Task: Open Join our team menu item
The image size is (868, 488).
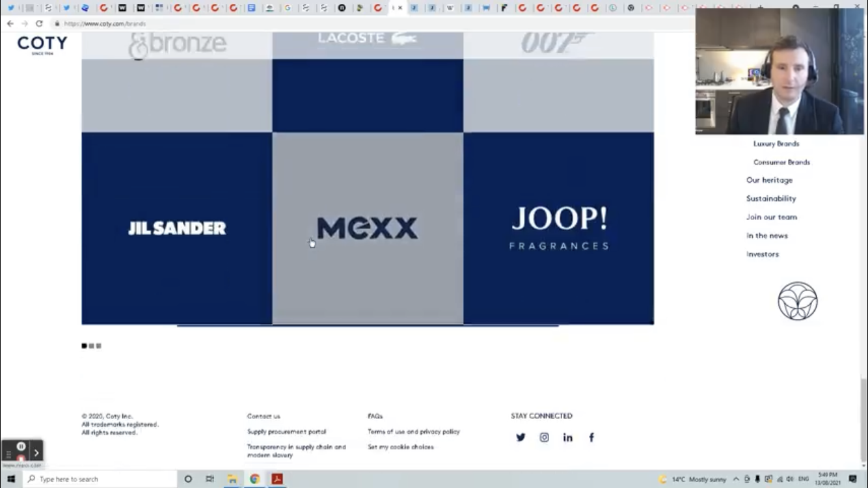Action: (x=771, y=217)
